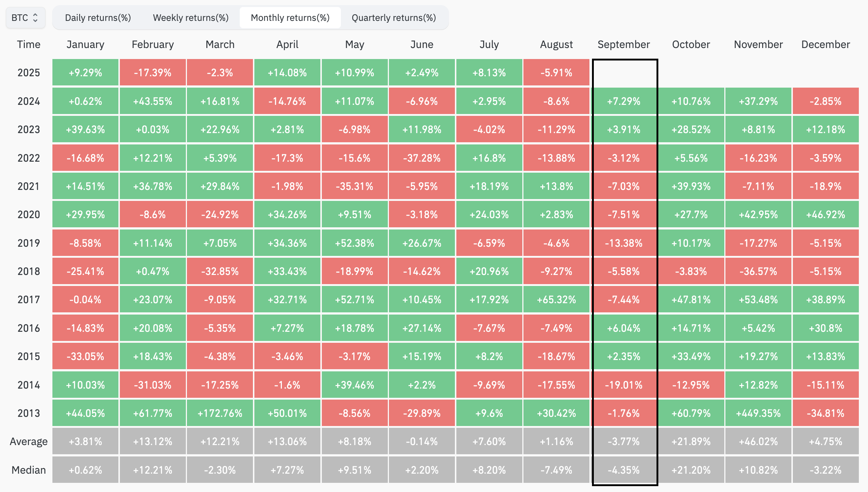This screenshot has width=868, height=492.
Task: Click June 2022 cell -37.28%
Action: click(422, 158)
